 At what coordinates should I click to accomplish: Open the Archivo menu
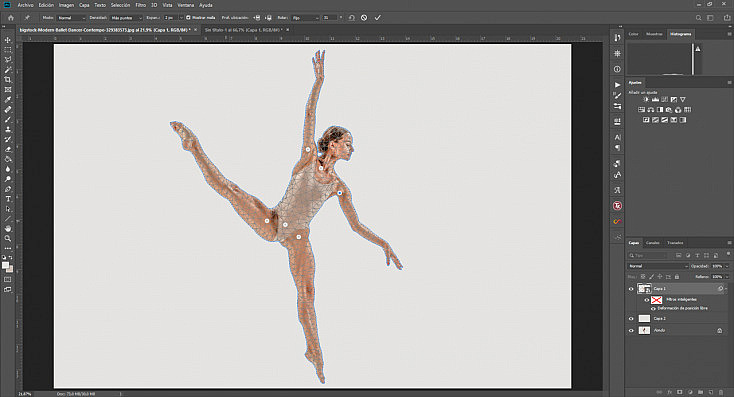point(25,5)
